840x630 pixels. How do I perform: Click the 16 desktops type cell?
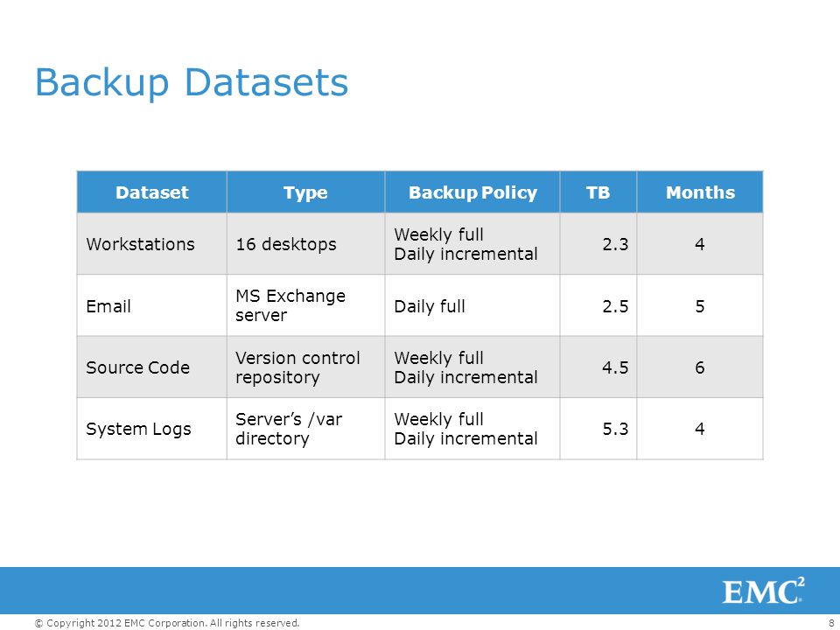coord(305,244)
